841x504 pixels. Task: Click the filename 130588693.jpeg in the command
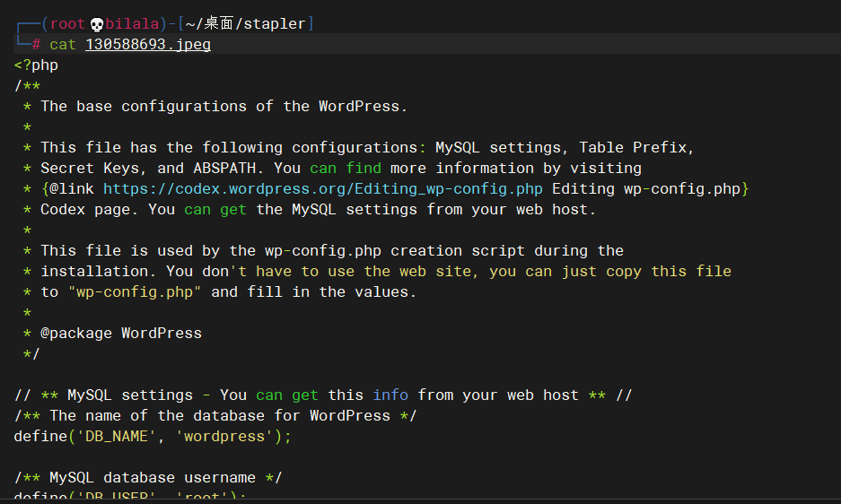pyautogui.click(x=148, y=45)
